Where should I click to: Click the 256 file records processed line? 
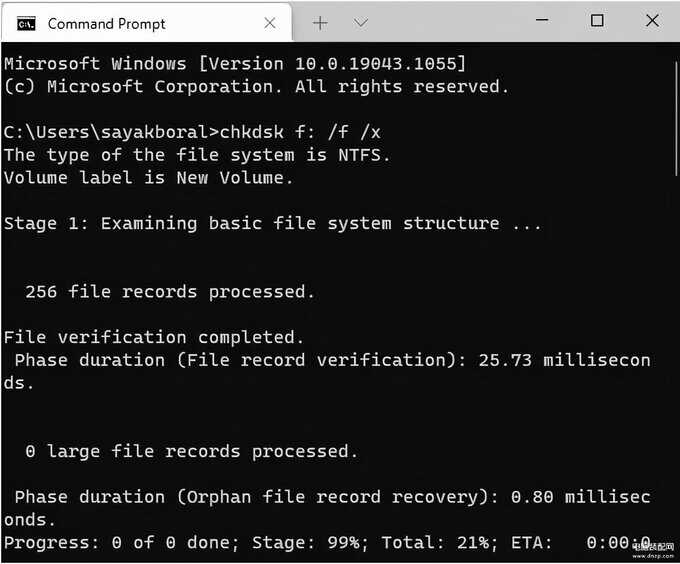(170, 292)
